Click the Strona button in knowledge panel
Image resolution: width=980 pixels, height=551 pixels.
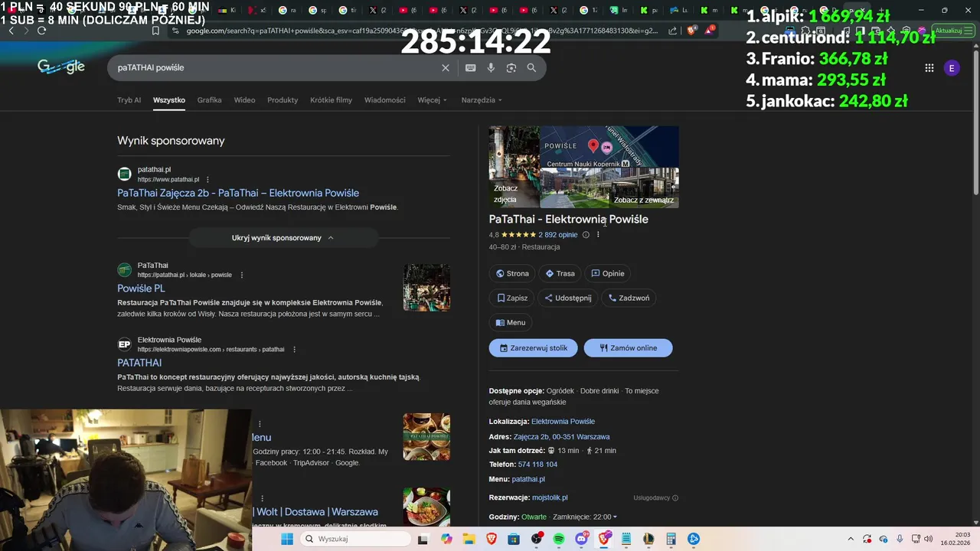(x=512, y=273)
